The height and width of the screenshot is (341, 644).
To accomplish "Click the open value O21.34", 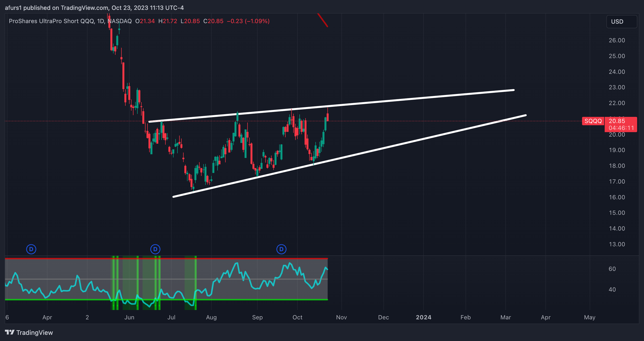I will tap(145, 21).
